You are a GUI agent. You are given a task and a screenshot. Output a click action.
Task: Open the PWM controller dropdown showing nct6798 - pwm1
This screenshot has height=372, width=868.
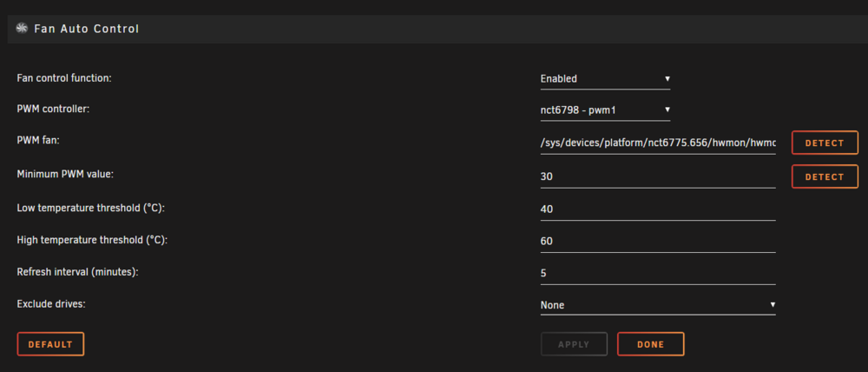[605, 111]
